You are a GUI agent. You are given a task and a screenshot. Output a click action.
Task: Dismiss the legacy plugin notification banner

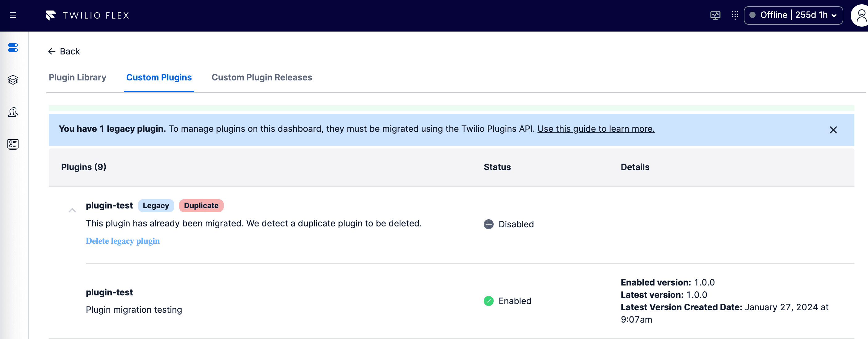[833, 130]
